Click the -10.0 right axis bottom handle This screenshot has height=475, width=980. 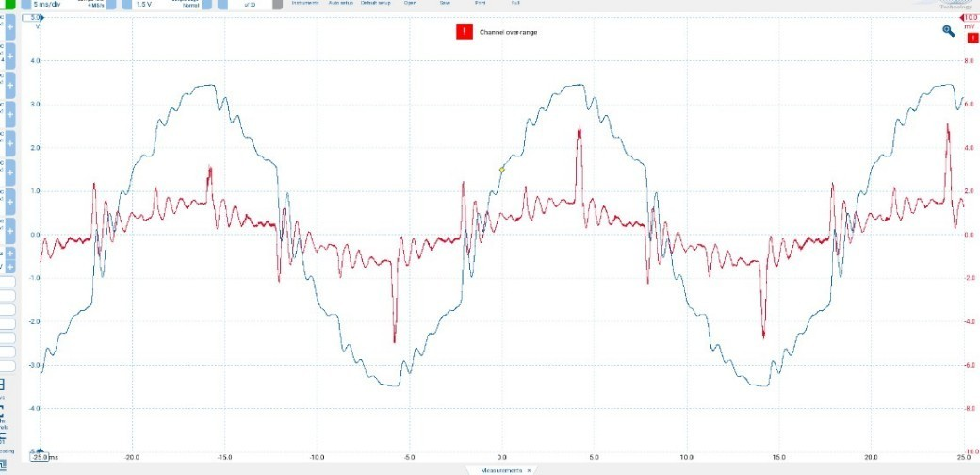click(x=970, y=450)
